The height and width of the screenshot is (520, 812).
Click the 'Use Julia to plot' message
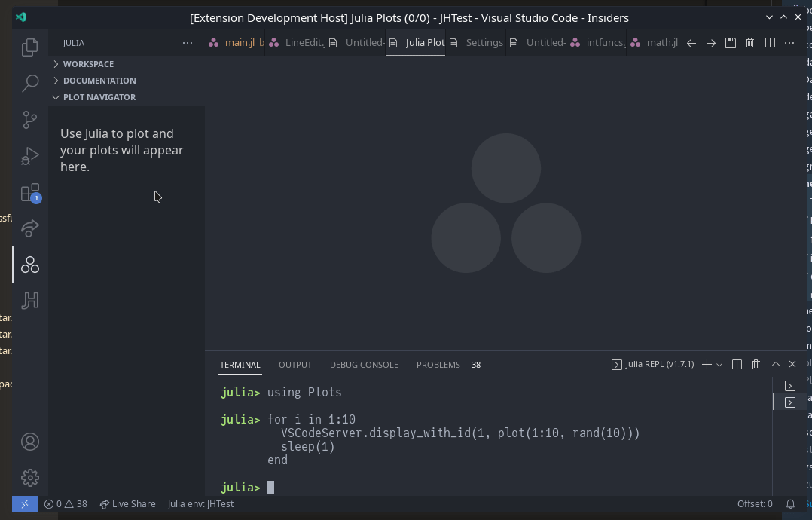coord(122,150)
